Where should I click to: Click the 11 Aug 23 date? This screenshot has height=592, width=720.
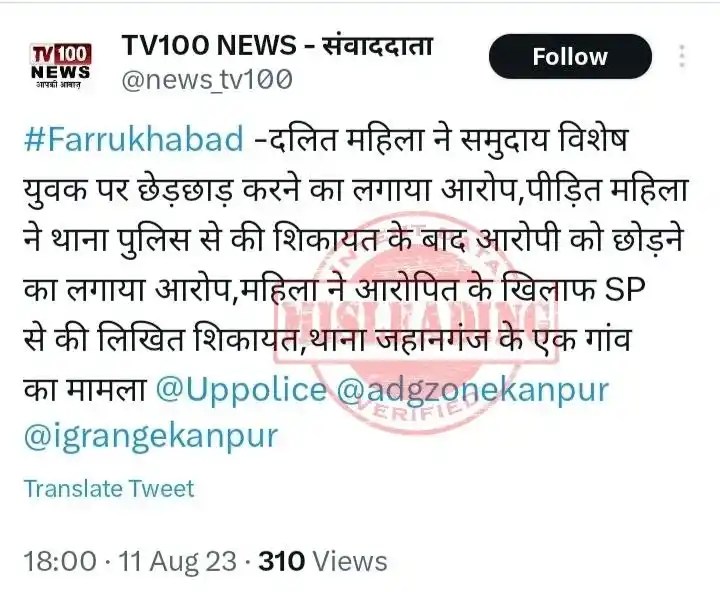pos(178,561)
